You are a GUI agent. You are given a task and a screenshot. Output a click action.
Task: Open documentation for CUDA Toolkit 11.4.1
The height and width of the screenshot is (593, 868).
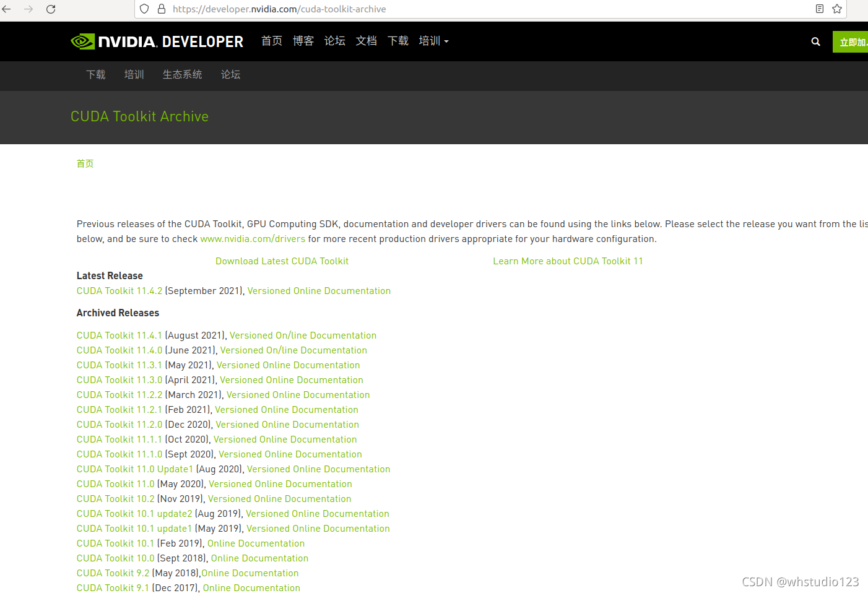pos(303,335)
